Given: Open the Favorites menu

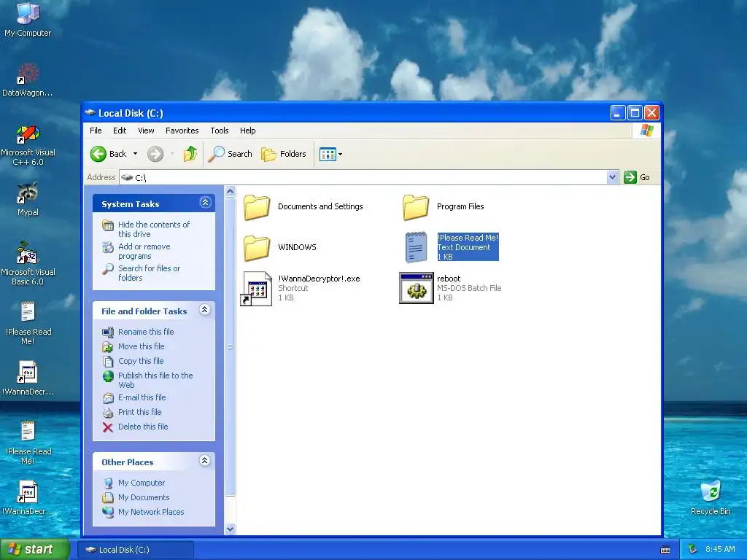Looking at the screenshot, I should coord(182,131).
